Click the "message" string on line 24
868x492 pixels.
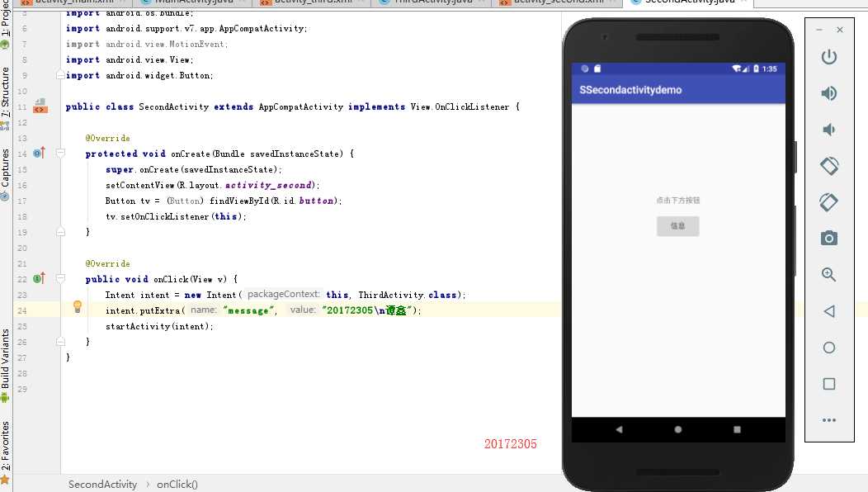pos(248,310)
